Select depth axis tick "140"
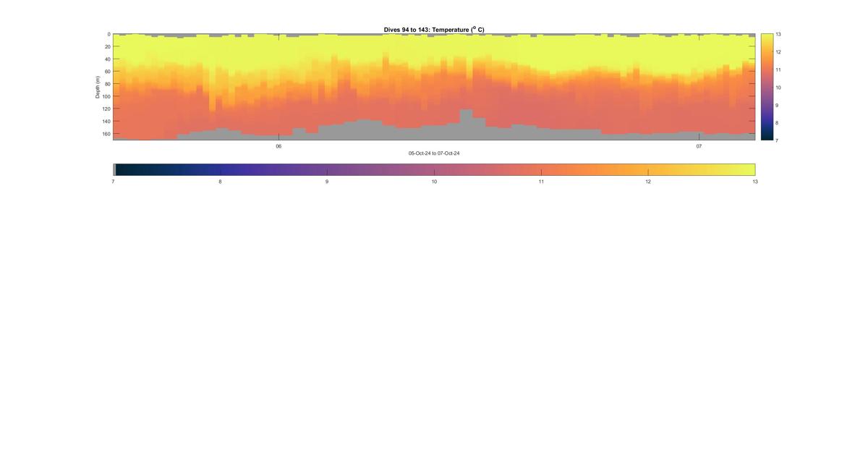The height and width of the screenshot is (450, 868). coord(106,122)
